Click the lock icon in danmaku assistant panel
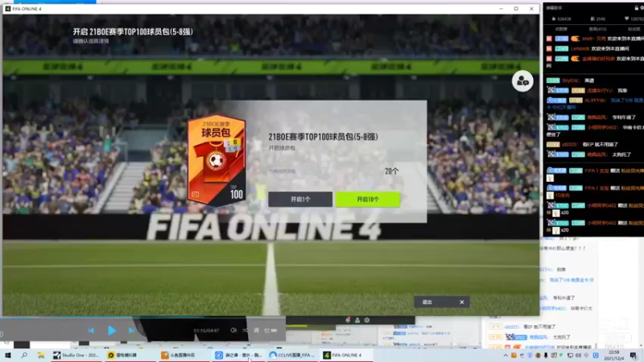 click(637, 8)
